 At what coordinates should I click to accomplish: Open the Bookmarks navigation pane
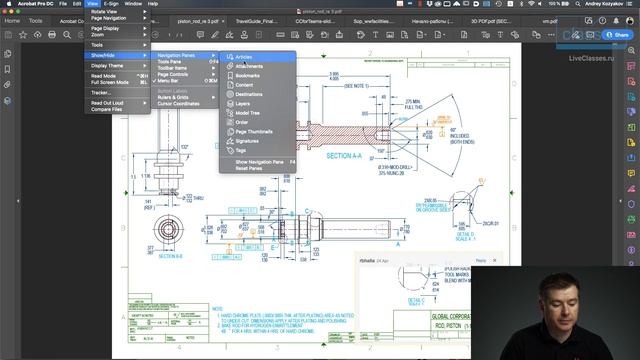point(257,76)
